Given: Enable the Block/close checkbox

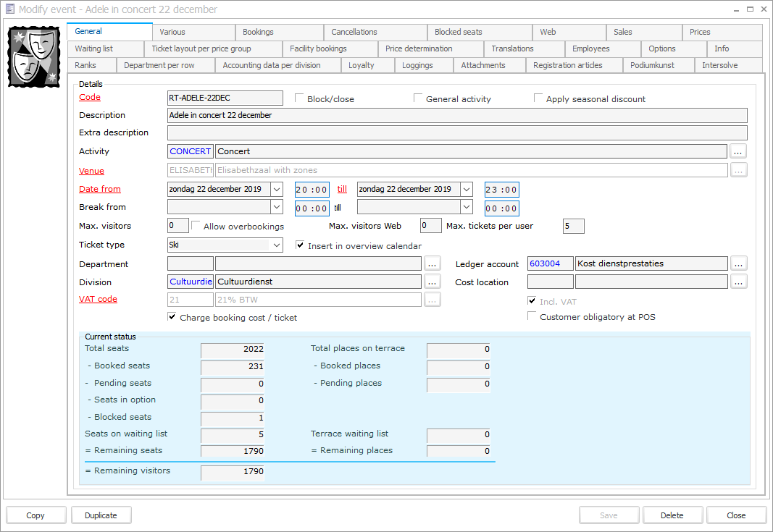Looking at the screenshot, I should pyautogui.click(x=300, y=98).
